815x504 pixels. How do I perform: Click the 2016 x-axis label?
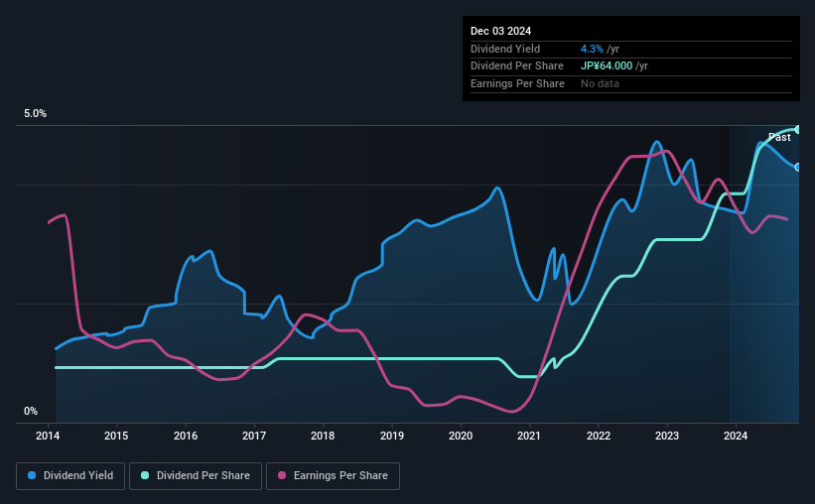(186, 436)
